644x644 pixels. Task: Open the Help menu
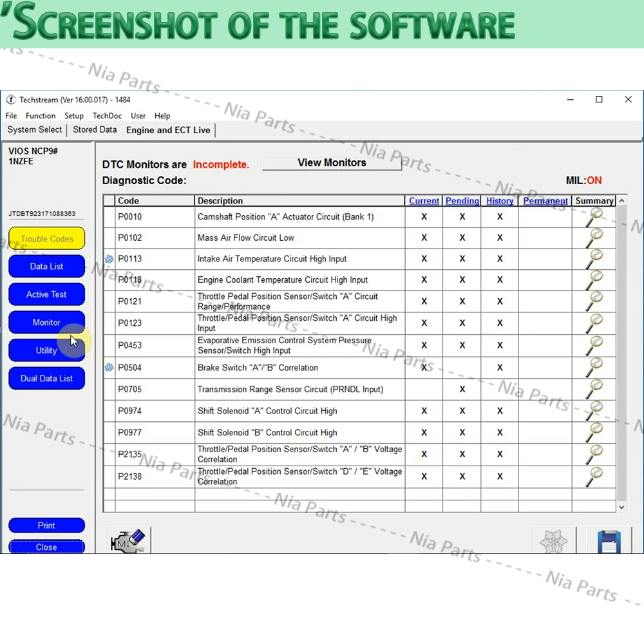[x=162, y=116]
